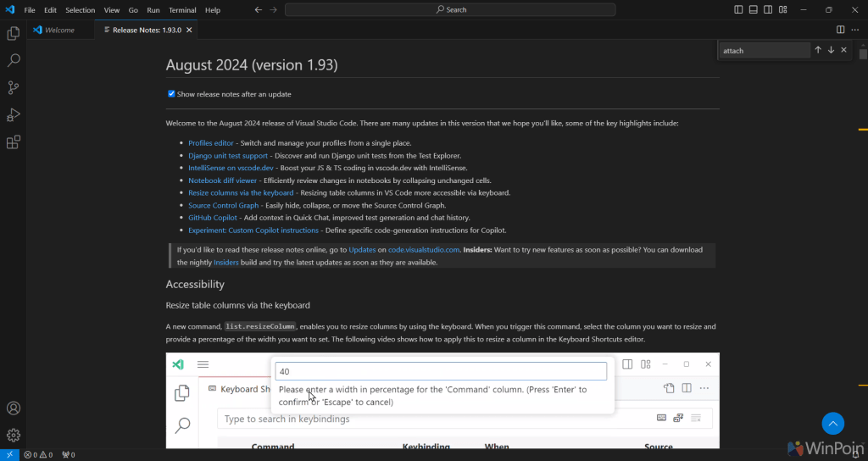Open the Explorer view in activity bar
Viewport: 868px width, 461px height.
[x=14, y=33]
